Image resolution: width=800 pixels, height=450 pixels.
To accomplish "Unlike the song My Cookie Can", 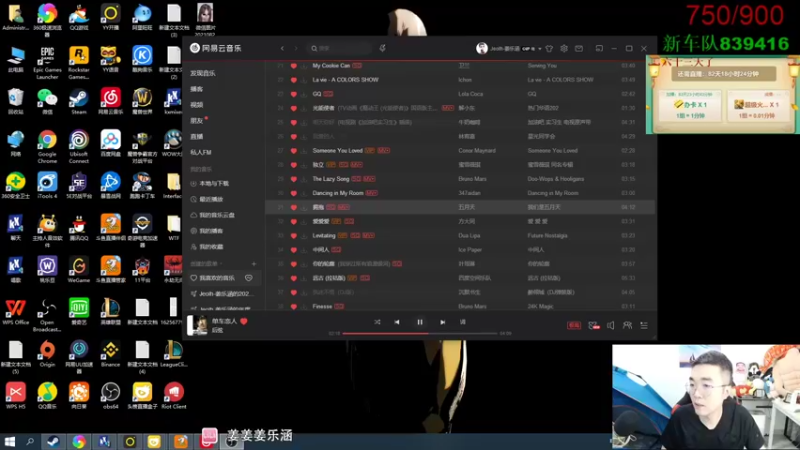I will pyautogui.click(x=293, y=66).
